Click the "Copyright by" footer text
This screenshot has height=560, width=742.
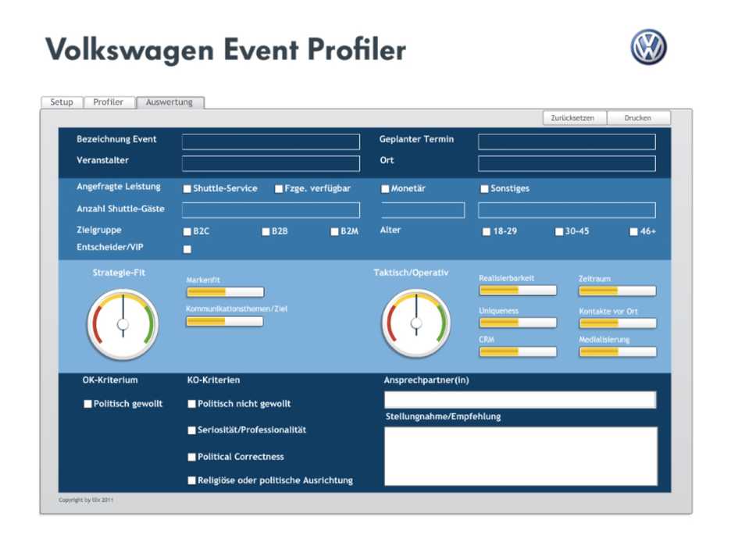click(86, 500)
